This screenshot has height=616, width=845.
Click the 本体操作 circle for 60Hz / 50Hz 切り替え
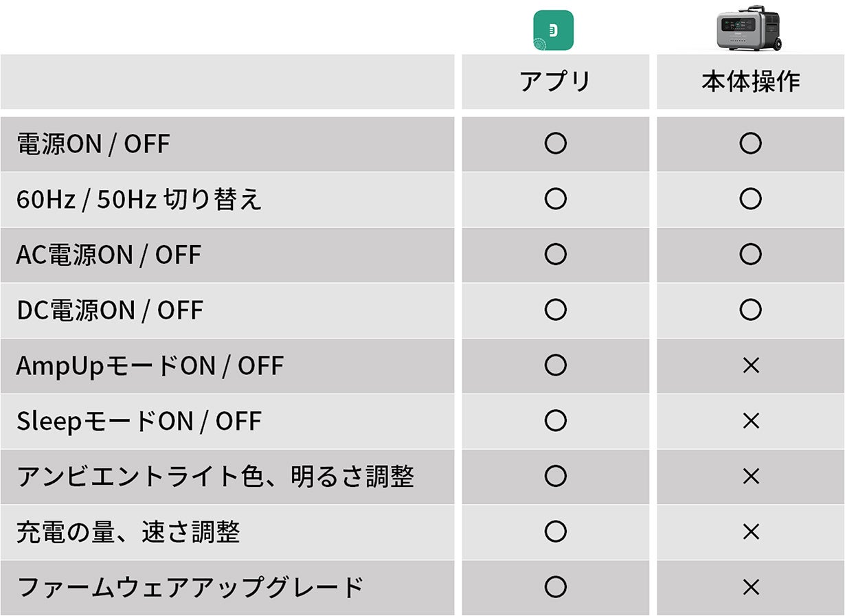coord(750,199)
